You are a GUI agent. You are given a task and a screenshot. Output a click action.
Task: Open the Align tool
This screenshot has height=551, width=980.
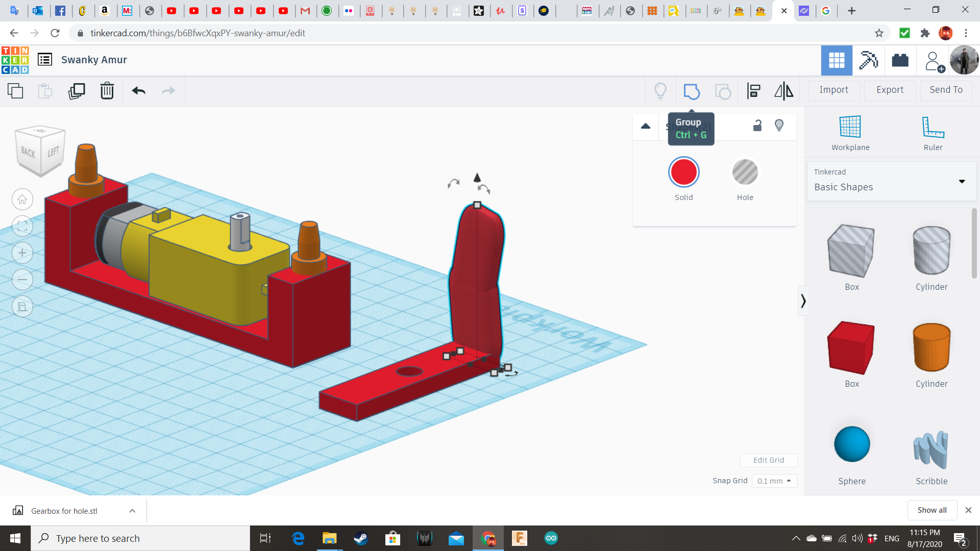click(753, 91)
